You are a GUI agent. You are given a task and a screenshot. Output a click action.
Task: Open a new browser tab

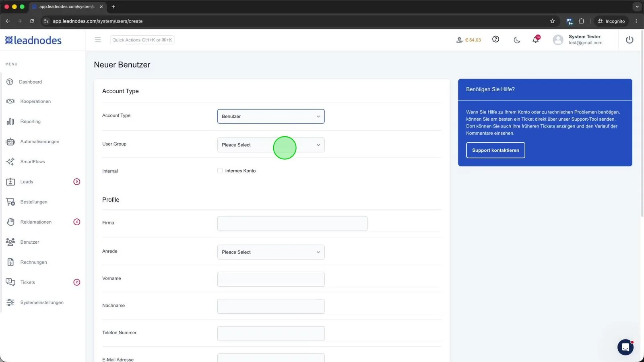[113, 6]
